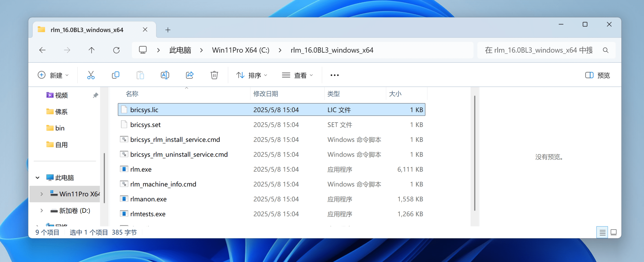644x262 pixels.
Task: Go up one folder level
Action: point(92,50)
